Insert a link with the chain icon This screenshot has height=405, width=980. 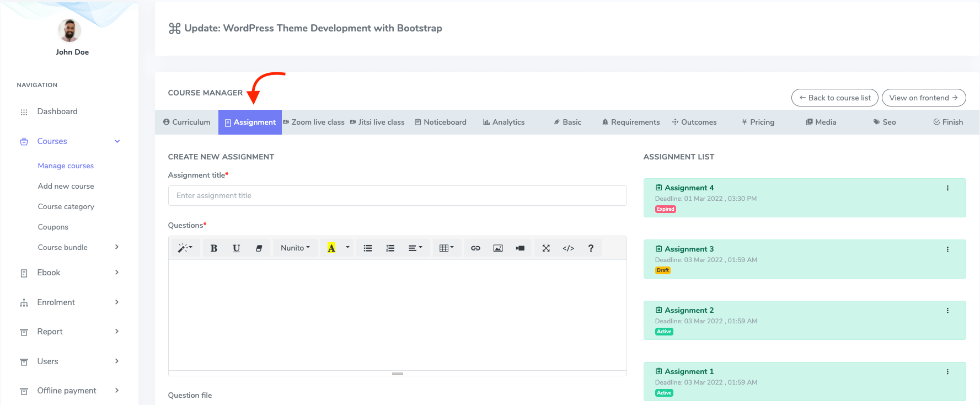click(x=475, y=248)
